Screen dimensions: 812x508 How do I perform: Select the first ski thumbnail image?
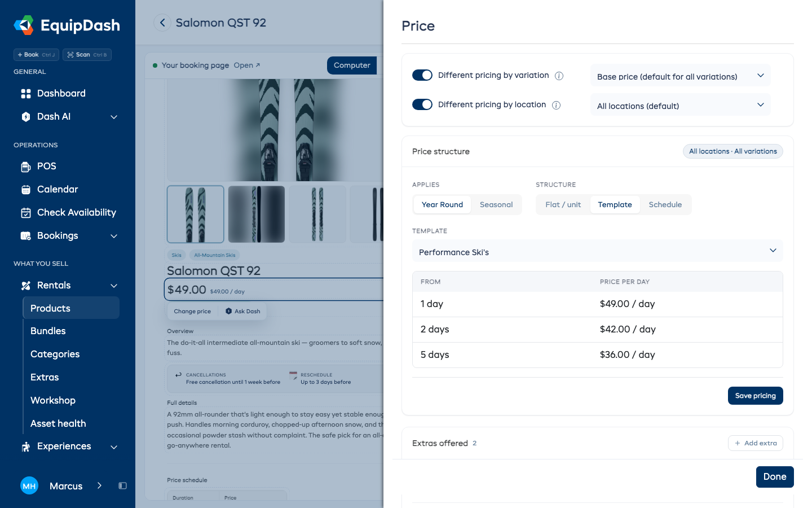click(x=196, y=214)
